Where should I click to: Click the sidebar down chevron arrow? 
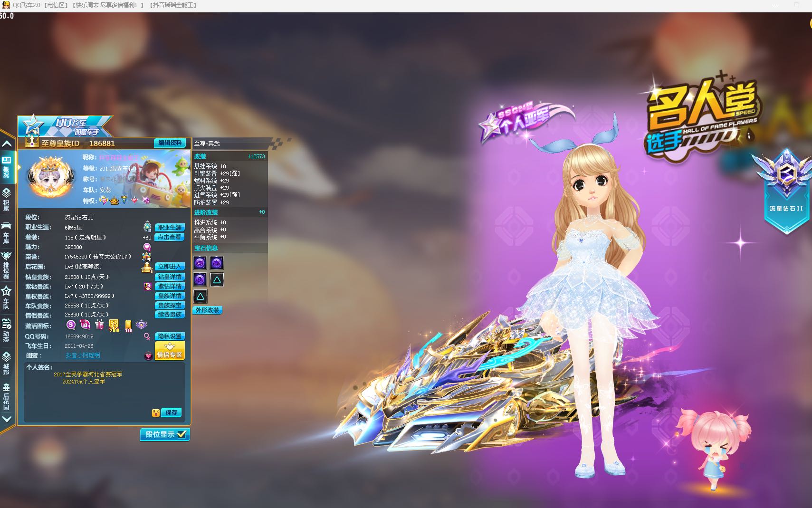[7, 419]
